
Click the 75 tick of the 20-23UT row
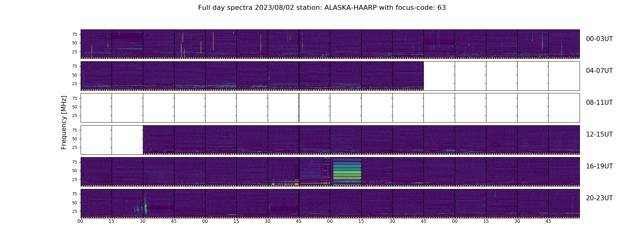[75, 194]
